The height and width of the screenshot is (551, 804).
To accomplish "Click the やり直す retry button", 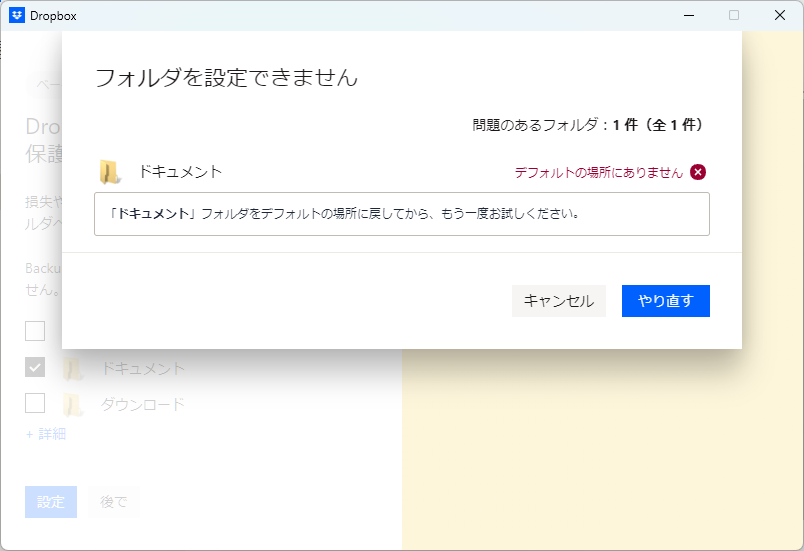I will [666, 301].
